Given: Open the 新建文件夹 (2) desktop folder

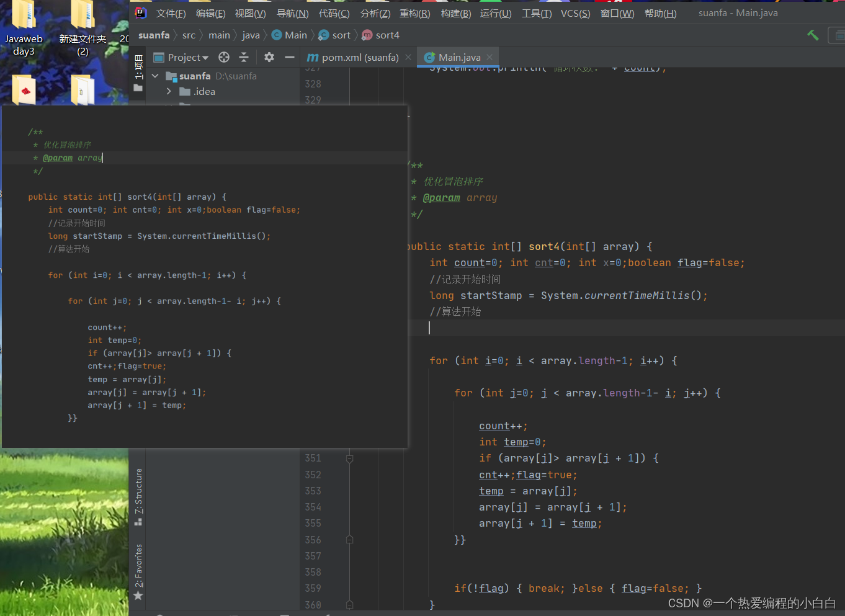Looking at the screenshot, I should pos(83,28).
